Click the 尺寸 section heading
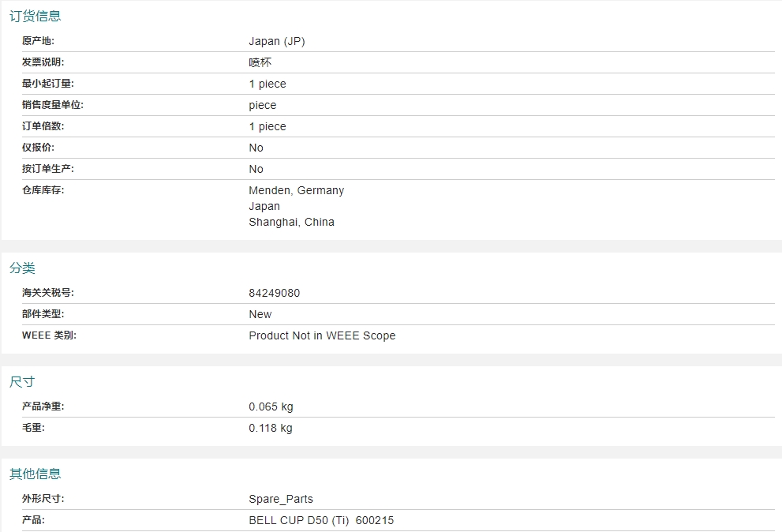This screenshot has height=532, width=782. [22, 382]
